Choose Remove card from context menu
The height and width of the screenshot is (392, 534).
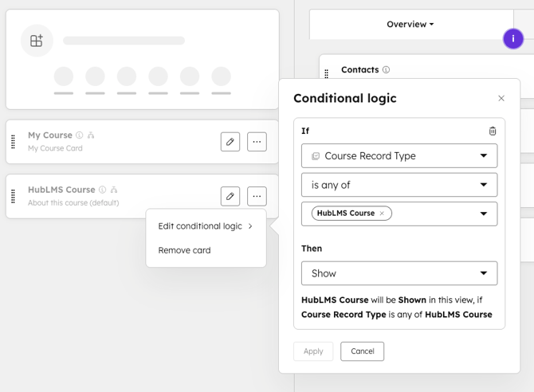(185, 250)
